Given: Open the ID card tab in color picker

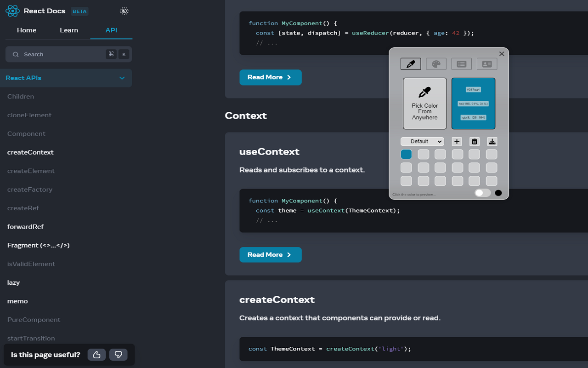Looking at the screenshot, I should coord(487,64).
